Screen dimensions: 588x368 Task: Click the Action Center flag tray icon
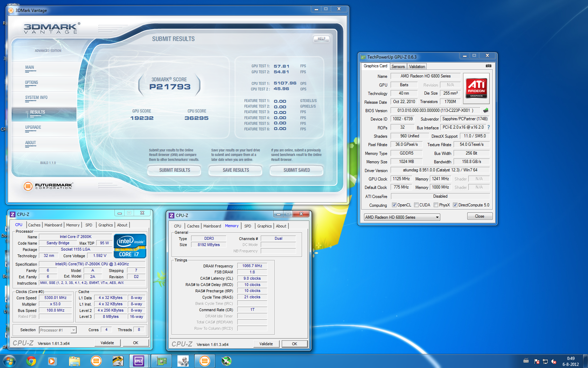pyautogui.click(x=537, y=361)
